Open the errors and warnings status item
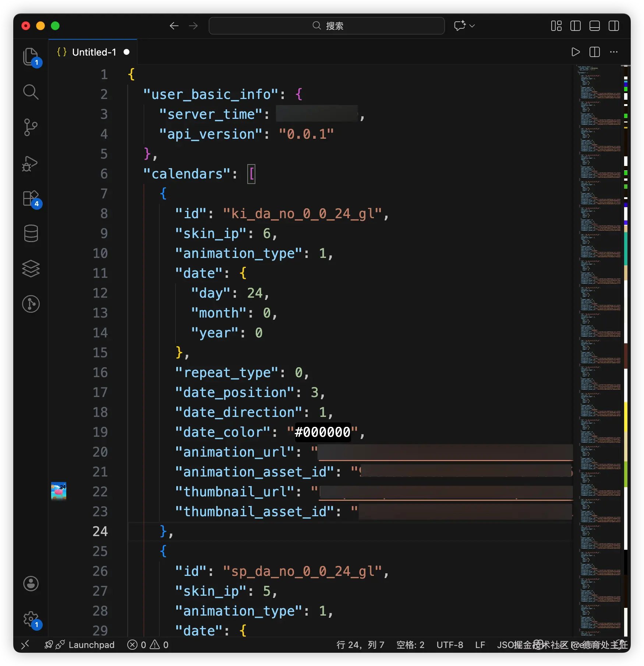This screenshot has width=644, height=666. (x=148, y=645)
